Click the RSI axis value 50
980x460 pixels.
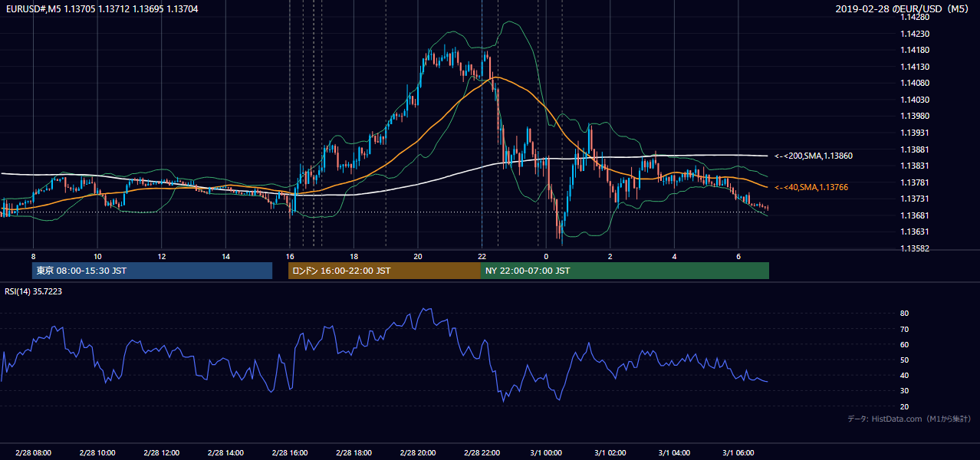pyautogui.click(x=904, y=360)
